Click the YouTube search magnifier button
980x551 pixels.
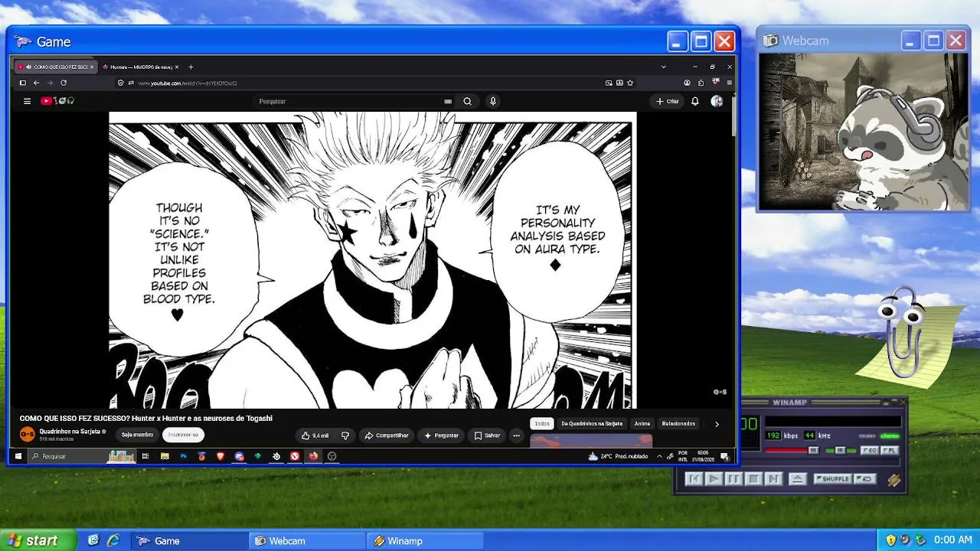tap(467, 101)
